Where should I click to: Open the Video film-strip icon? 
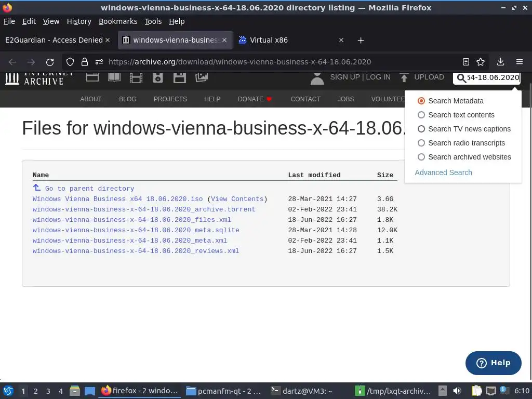(136, 78)
